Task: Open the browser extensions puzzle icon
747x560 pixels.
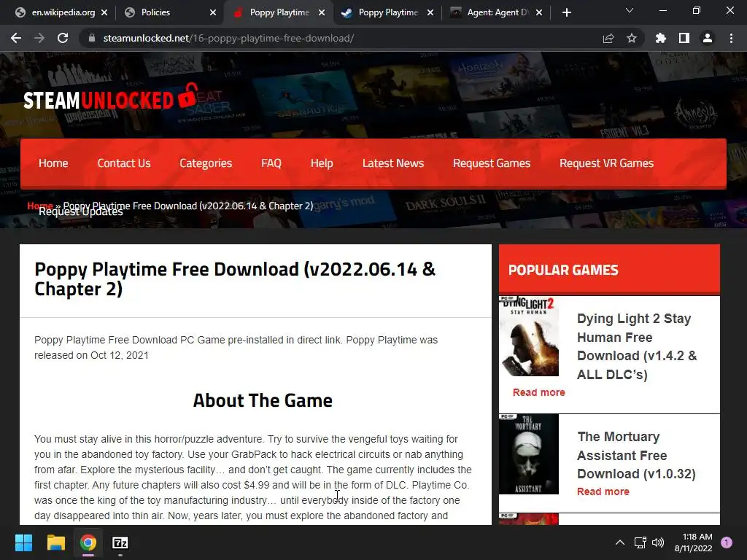Action: tap(660, 38)
